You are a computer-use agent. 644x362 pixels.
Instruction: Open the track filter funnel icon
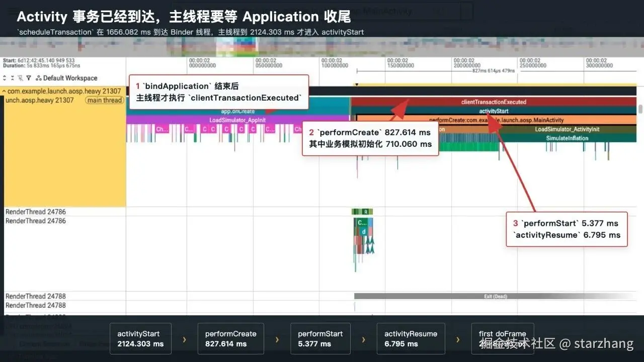(x=29, y=78)
